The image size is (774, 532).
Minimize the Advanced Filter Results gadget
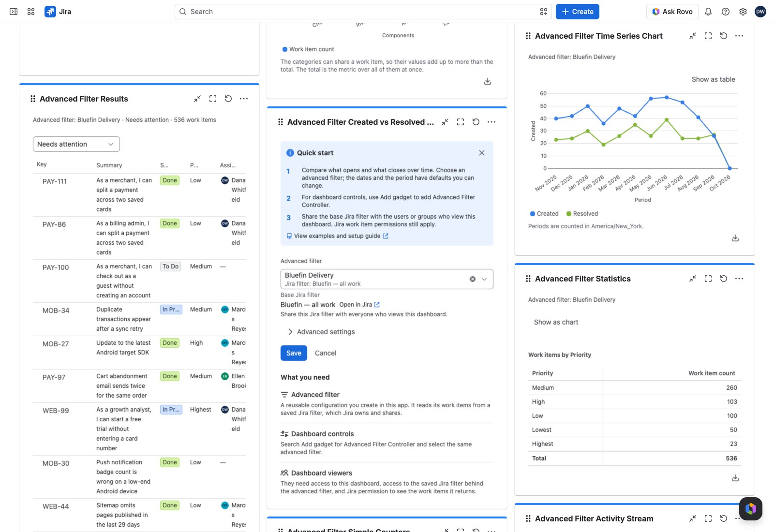(x=197, y=99)
